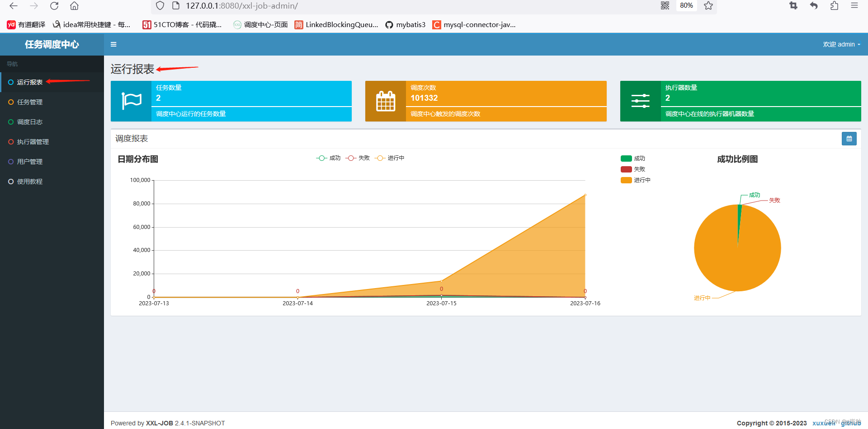Viewport: 868px width, 429px height.
Task: Click the flag icon on task count card
Action: tap(131, 101)
